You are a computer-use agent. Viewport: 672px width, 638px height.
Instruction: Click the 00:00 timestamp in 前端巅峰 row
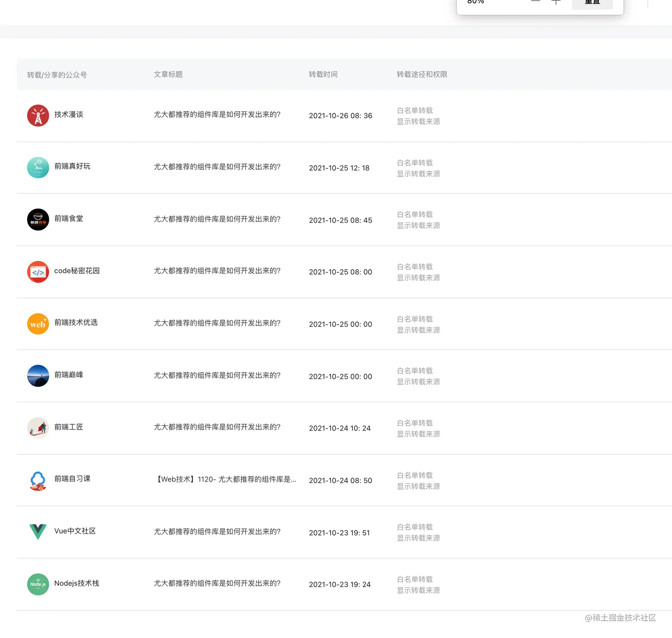click(340, 377)
